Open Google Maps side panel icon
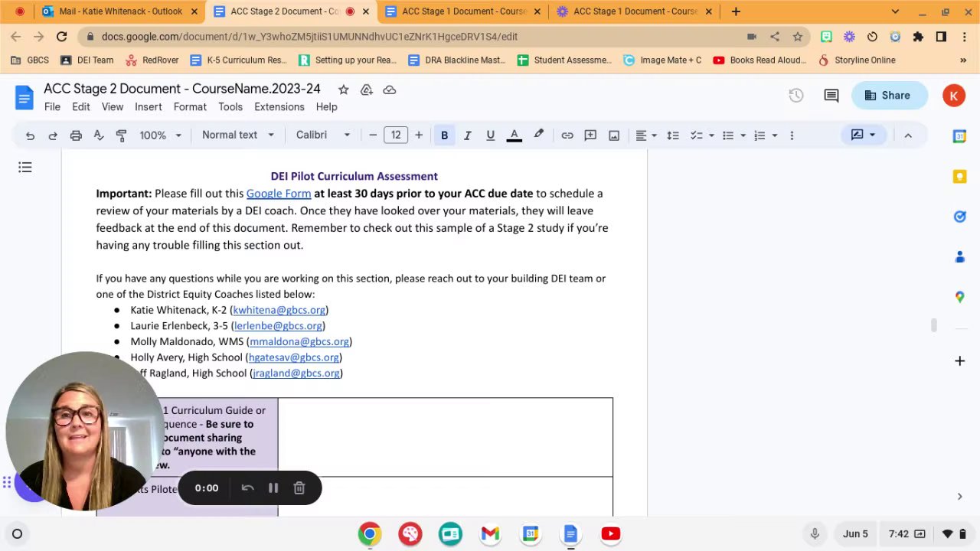Screen dimensions: 980x551 [x=959, y=297]
